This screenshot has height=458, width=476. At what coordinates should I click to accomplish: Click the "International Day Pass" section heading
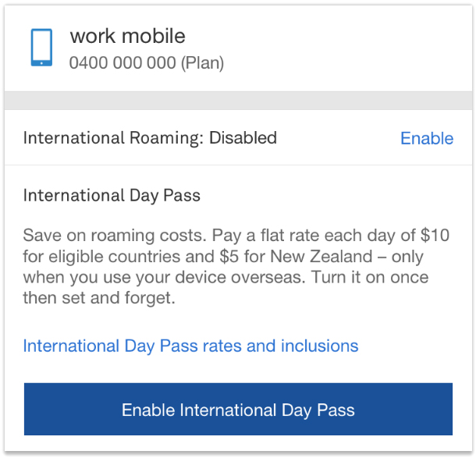click(112, 195)
